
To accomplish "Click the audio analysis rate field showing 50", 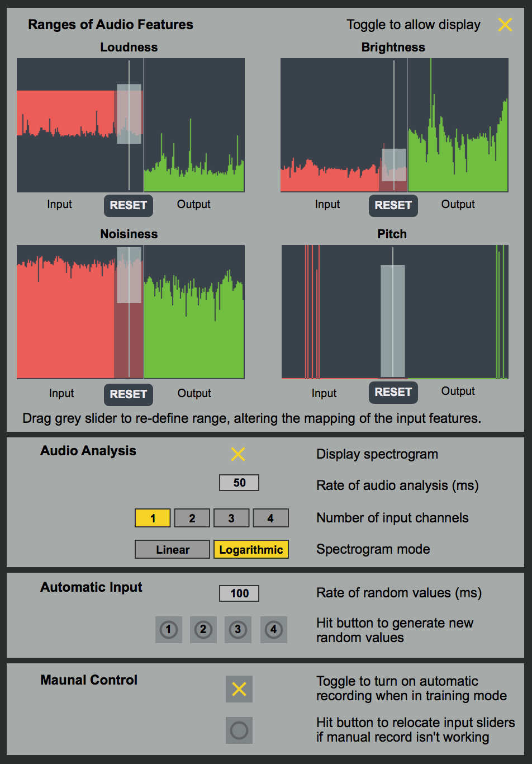I will coord(239,483).
